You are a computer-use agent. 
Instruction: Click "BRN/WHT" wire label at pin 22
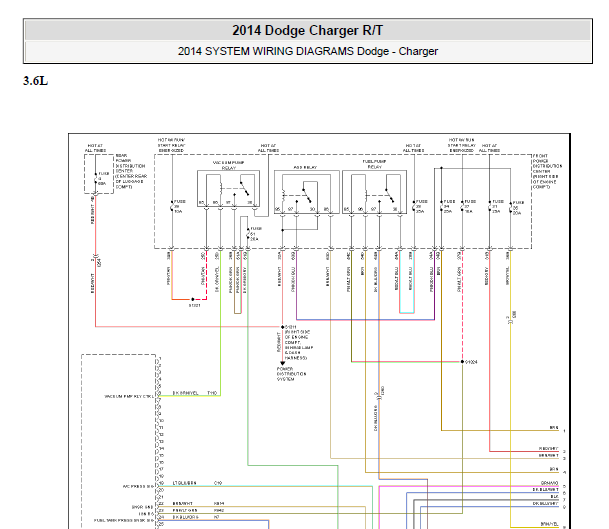183,503
